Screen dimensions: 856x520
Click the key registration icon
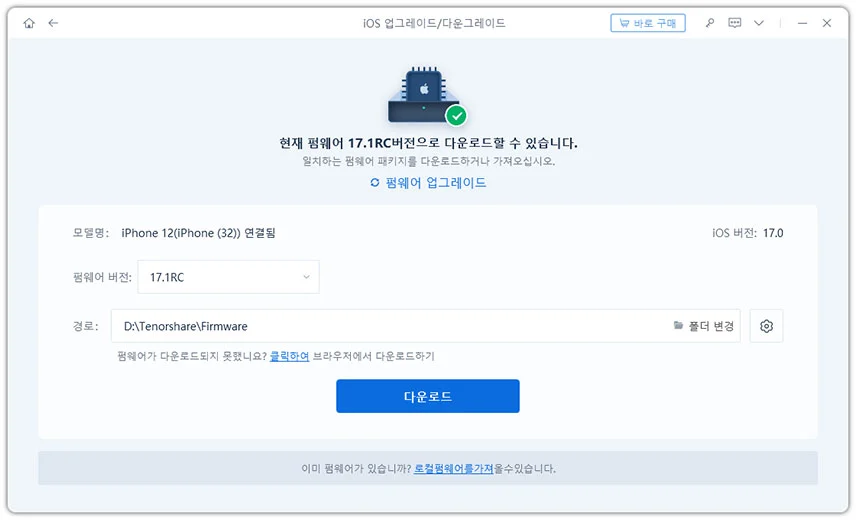pos(710,23)
